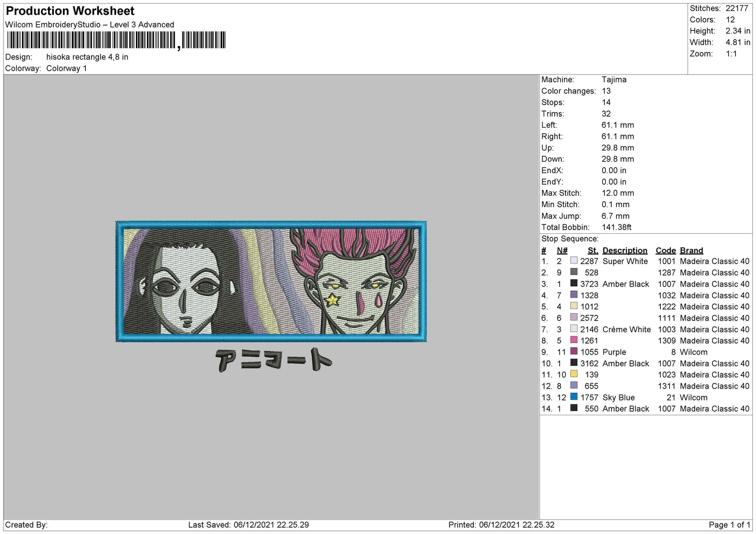Click the Japanese text below the design

(274, 360)
